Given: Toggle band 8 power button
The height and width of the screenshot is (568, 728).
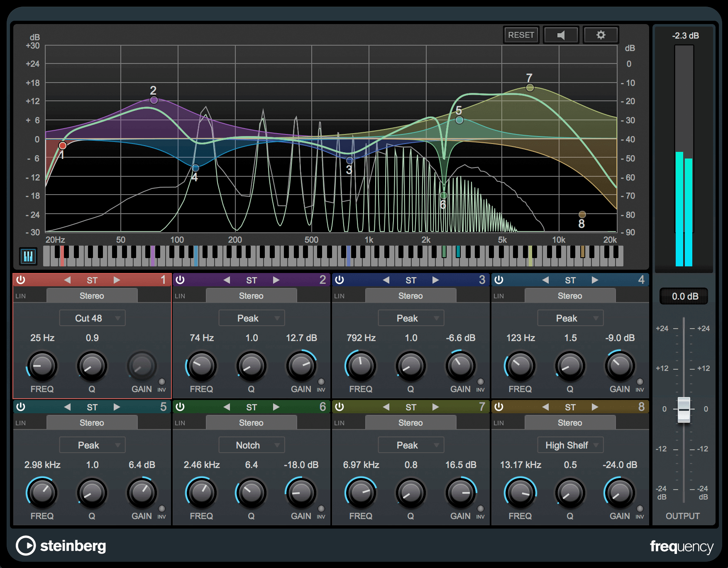Looking at the screenshot, I should (499, 407).
